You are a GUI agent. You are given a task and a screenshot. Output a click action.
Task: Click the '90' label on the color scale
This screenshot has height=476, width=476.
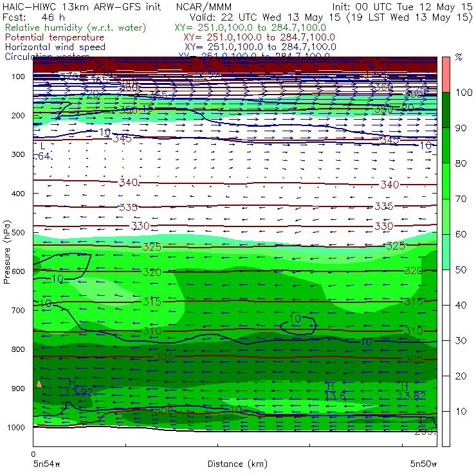(461, 128)
